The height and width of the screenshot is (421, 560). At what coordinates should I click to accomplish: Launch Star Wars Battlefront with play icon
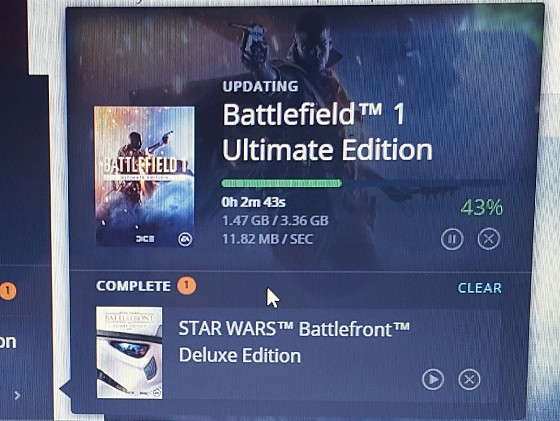click(433, 379)
